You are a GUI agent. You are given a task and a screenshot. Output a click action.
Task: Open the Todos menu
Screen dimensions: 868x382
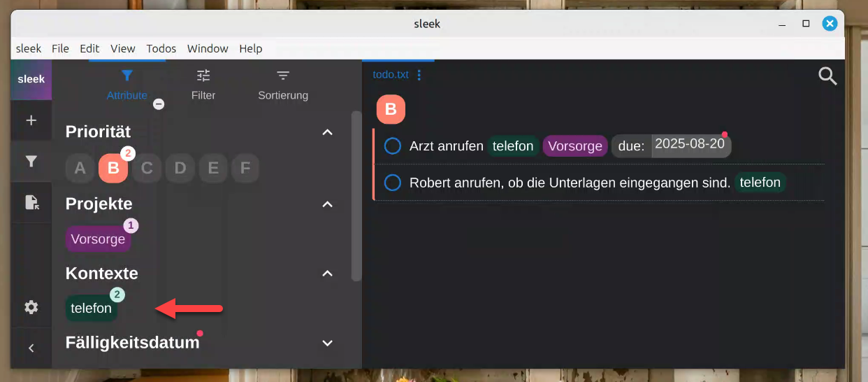pos(161,48)
